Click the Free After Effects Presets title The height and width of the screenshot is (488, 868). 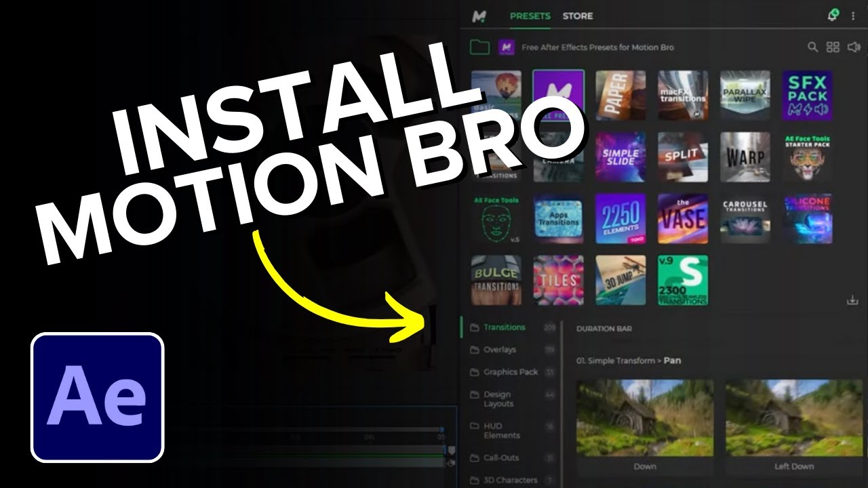pos(597,47)
